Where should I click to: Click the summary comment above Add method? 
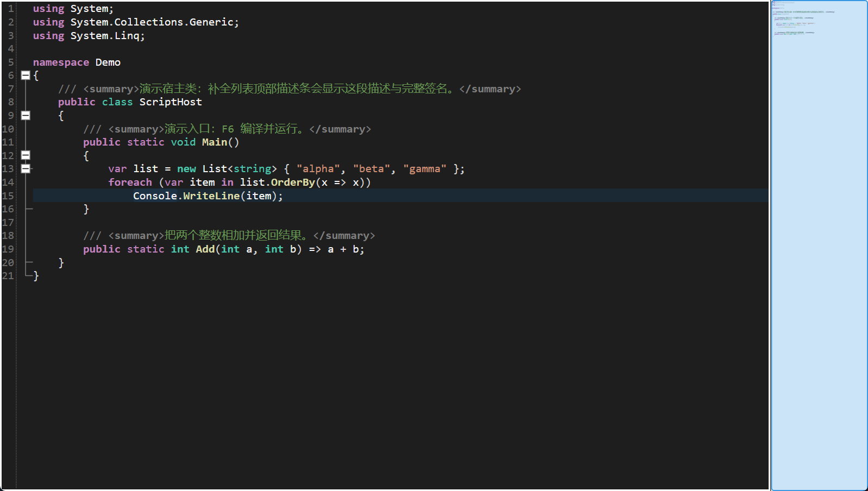[x=229, y=236]
